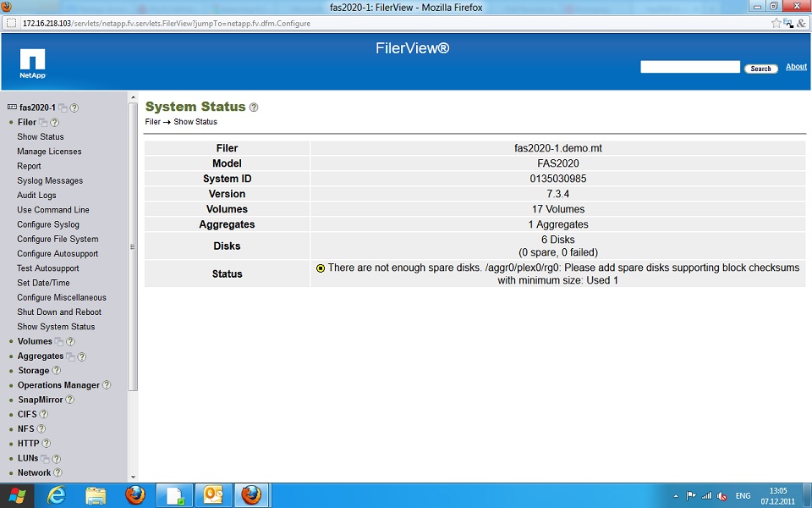Screen dimensions: 812x508
Task: Click the browser URL address field
Action: [x=393, y=24]
